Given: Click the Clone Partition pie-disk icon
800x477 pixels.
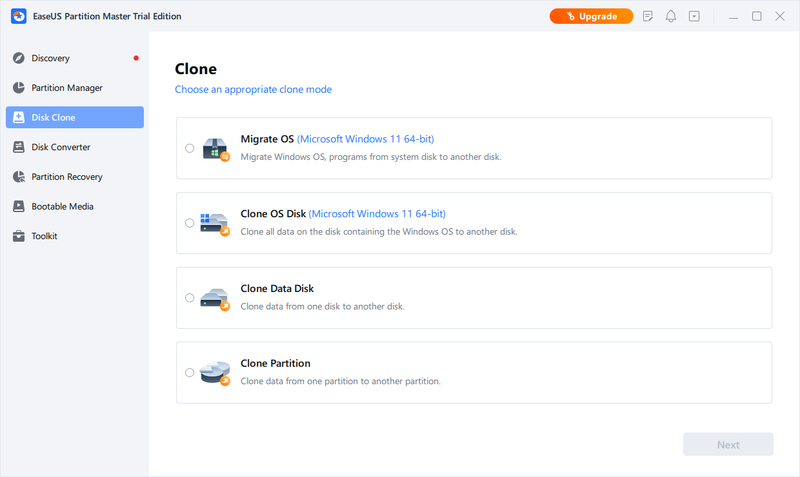Looking at the screenshot, I should [215, 373].
